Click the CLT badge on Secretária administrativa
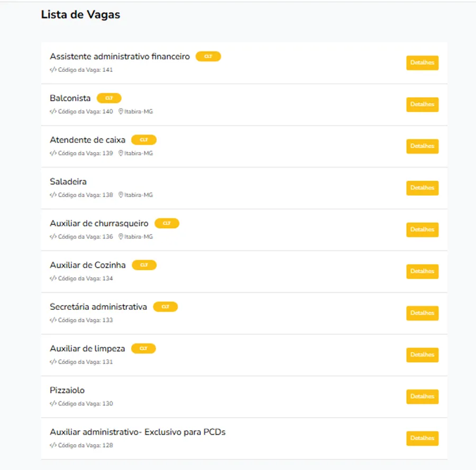Viewport: 476px width, 470px height. pos(166,307)
